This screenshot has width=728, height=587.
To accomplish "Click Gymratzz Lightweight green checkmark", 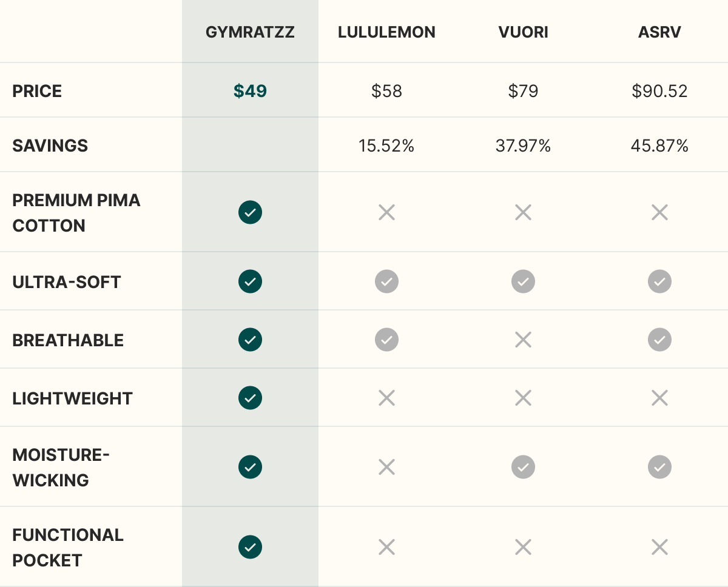I will 250,398.
